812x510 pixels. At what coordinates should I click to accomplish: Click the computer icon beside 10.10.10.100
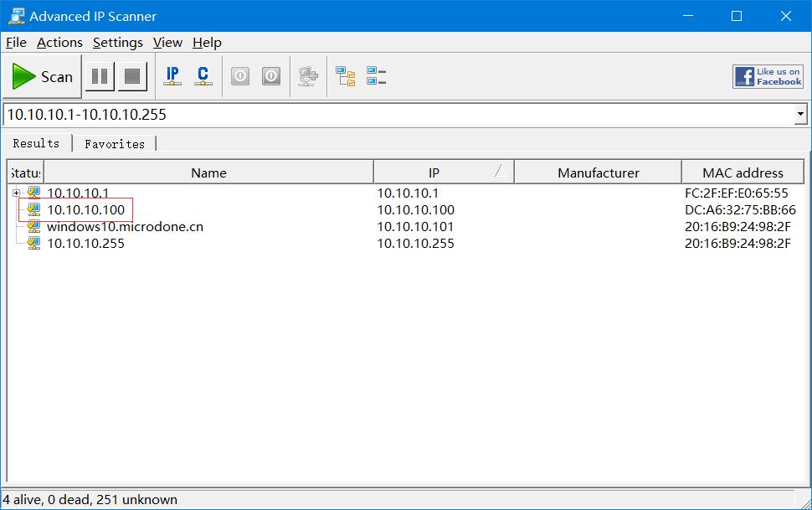tap(33, 209)
